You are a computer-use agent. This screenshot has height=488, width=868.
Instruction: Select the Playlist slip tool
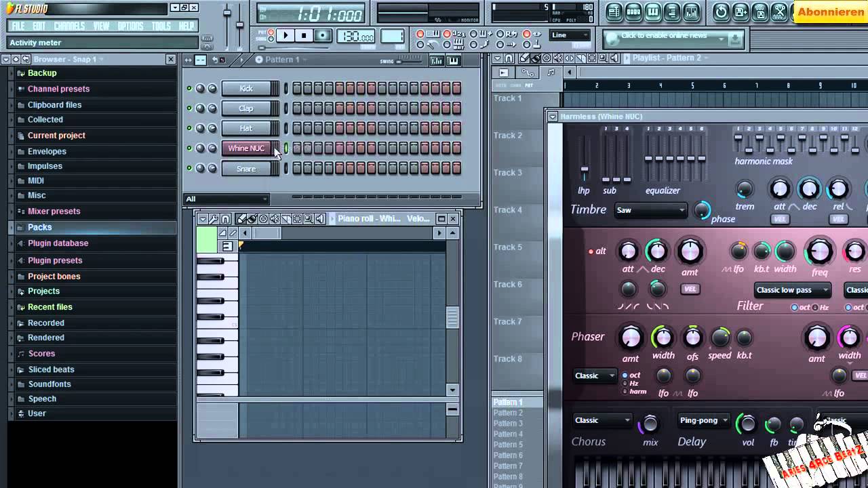(x=569, y=58)
